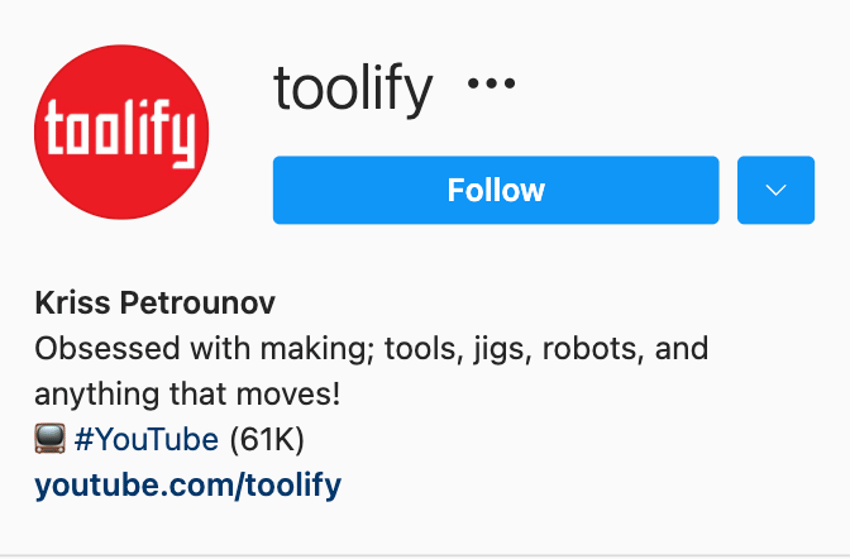This screenshot has width=850, height=559.
Task: Click the word Follow on blue button
Action: [496, 190]
